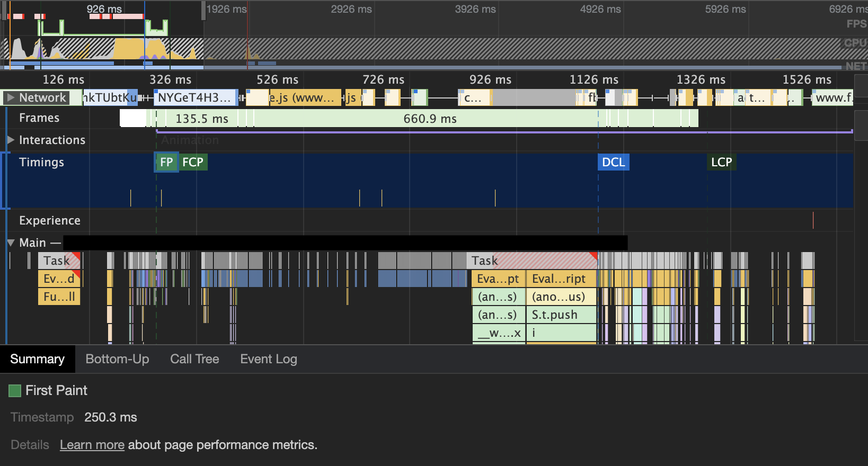Click the red layout shift marker in Experience
The height and width of the screenshot is (466, 868).
[813, 220]
